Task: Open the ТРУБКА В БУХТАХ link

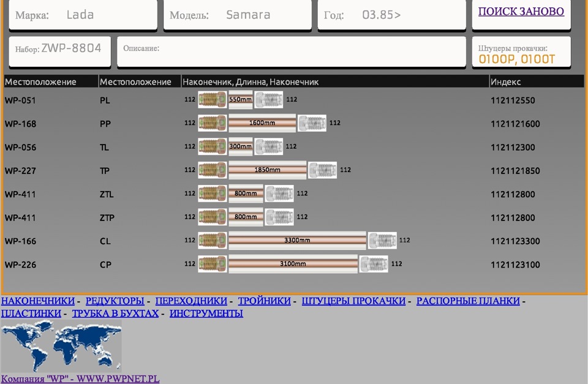Action: click(115, 313)
